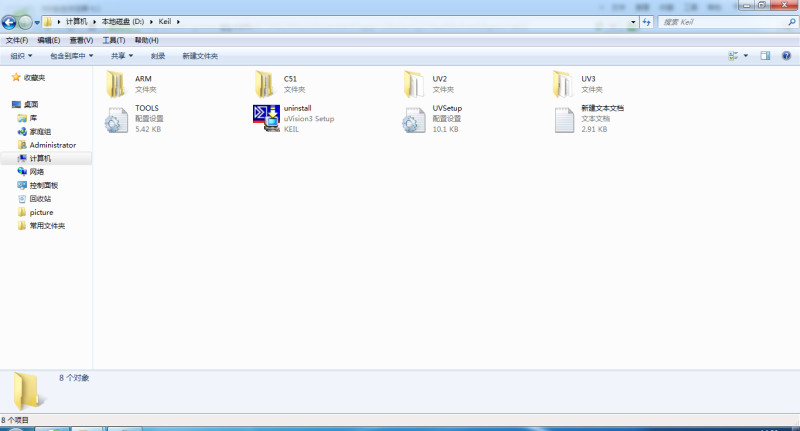This screenshot has height=431, width=800.
Task: Open the 组织 dropdown menu
Action: coord(20,56)
